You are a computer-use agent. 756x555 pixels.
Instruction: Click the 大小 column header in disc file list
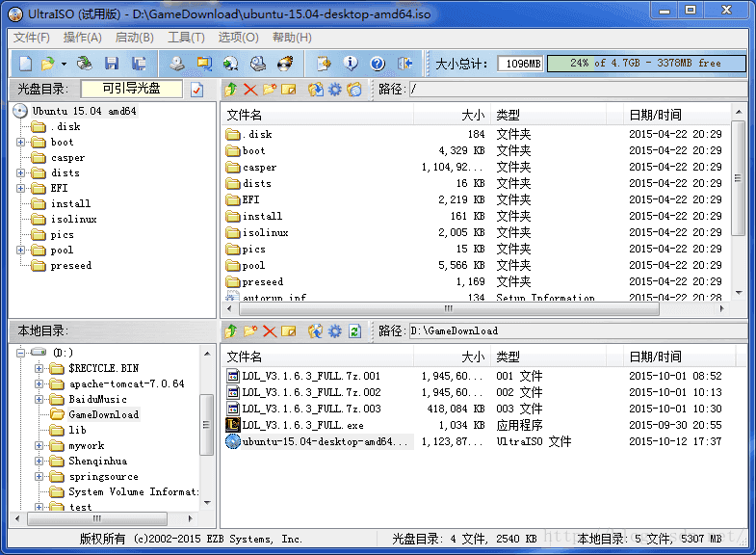point(452,116)
